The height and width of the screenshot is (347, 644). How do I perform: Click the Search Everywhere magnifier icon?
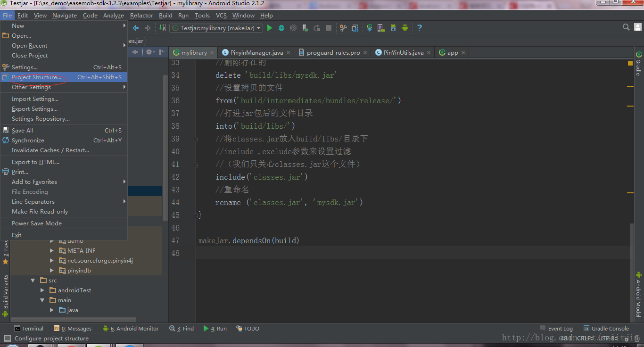[626, 27]
